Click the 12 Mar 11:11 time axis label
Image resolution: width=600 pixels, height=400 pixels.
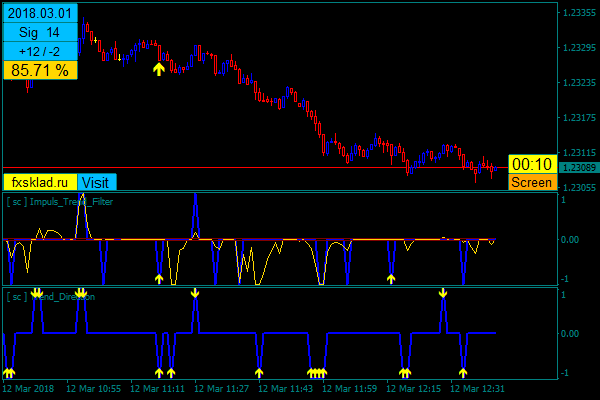coord(158,389)
